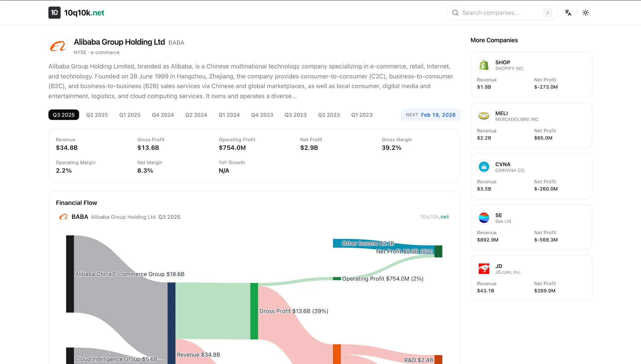641x364 pixels.
Task: Open the Shopify logo card icon
Action: pyautogui.click(x=484, y=65)
